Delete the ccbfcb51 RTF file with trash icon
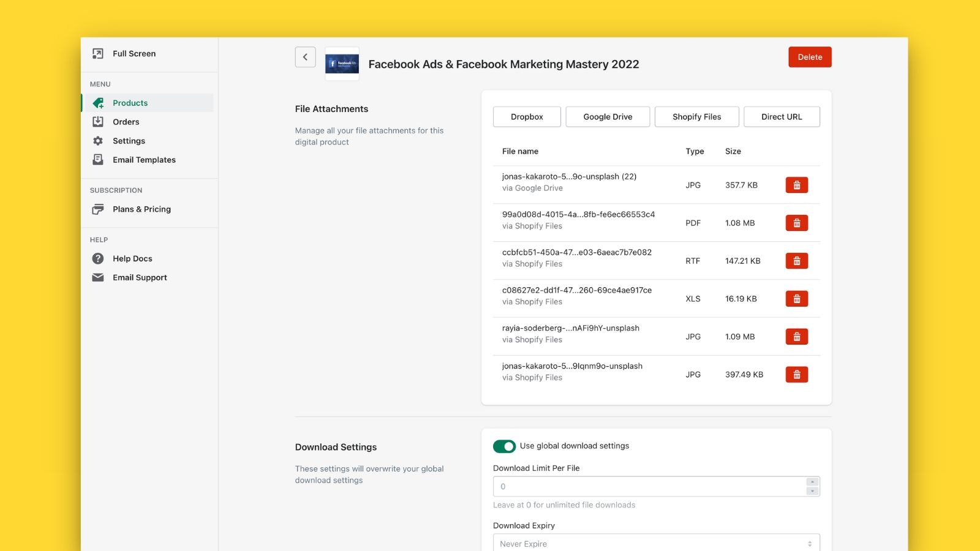 pos(796,261)
